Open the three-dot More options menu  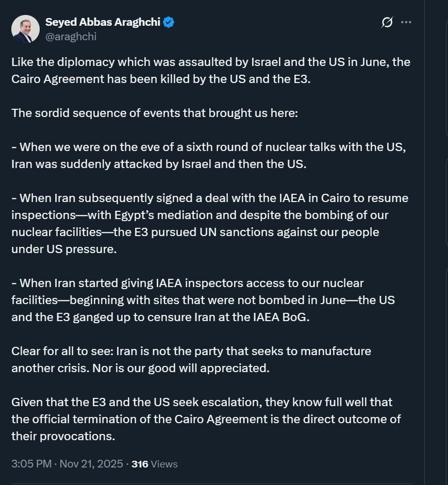(406, 22)
